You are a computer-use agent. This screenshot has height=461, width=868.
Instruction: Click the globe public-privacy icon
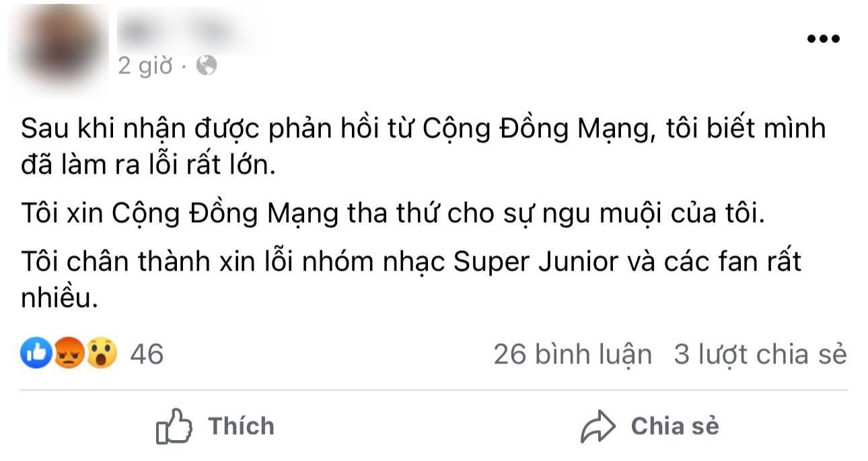pyautogui.click(x=207, y=65)
